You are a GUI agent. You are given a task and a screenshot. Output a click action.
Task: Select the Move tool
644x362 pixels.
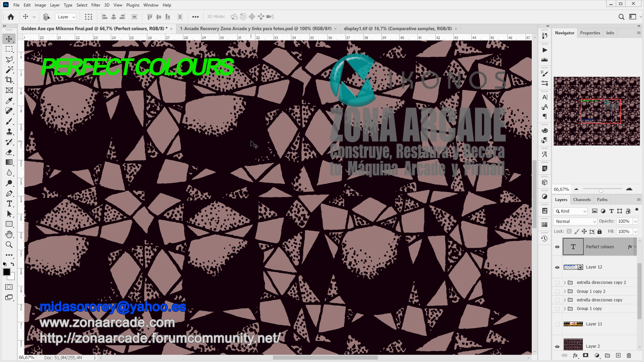point(9,39)
